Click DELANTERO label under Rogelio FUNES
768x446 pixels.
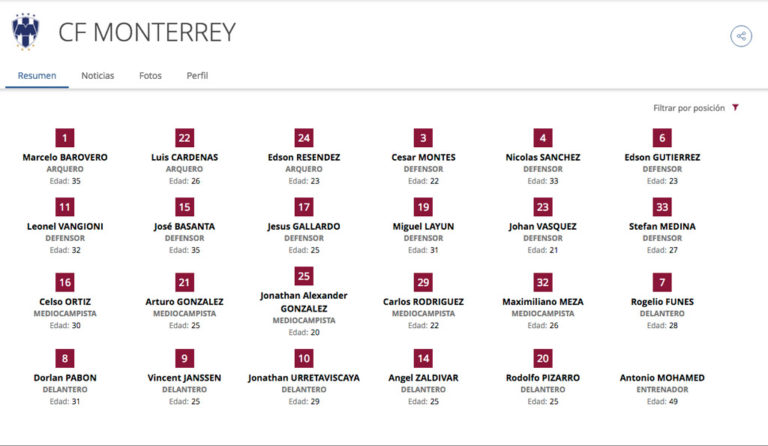click(x=662, y=314)
